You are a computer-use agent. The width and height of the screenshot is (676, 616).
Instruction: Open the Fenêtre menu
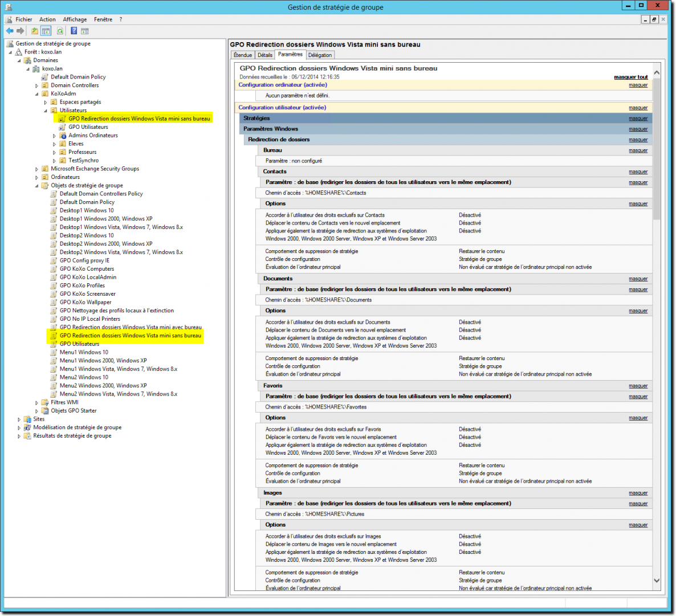tap(103, 19)
